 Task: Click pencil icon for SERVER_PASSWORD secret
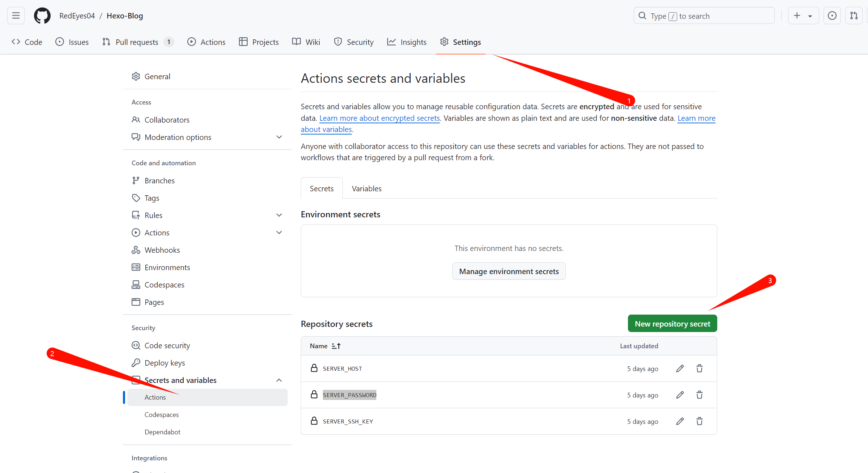pyautogui.click(x=680, y=395)
